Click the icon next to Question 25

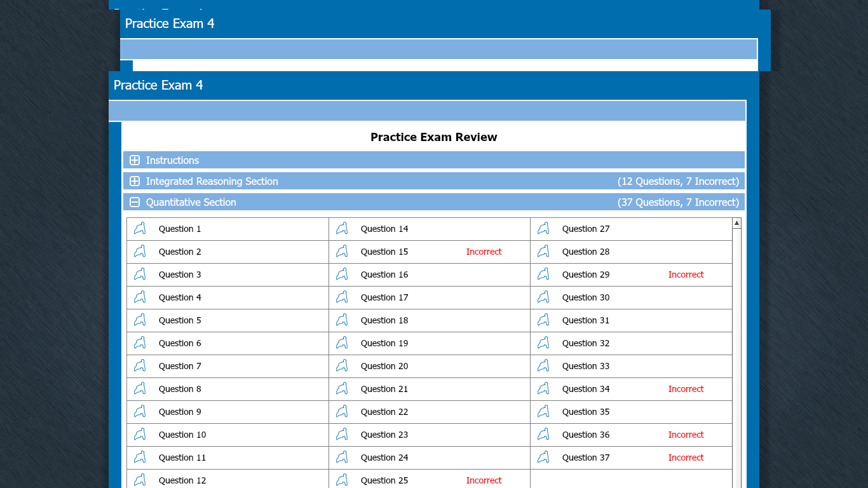[x=342, y=480]
